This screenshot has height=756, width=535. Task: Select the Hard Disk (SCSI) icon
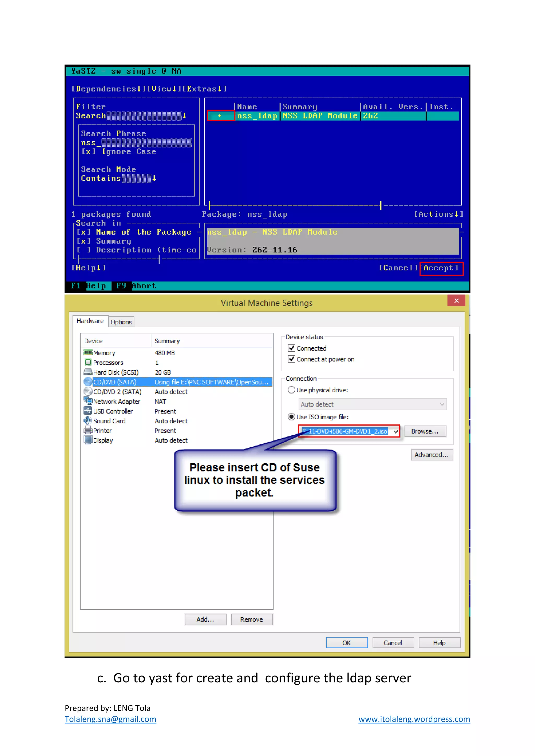coord(88,372)
